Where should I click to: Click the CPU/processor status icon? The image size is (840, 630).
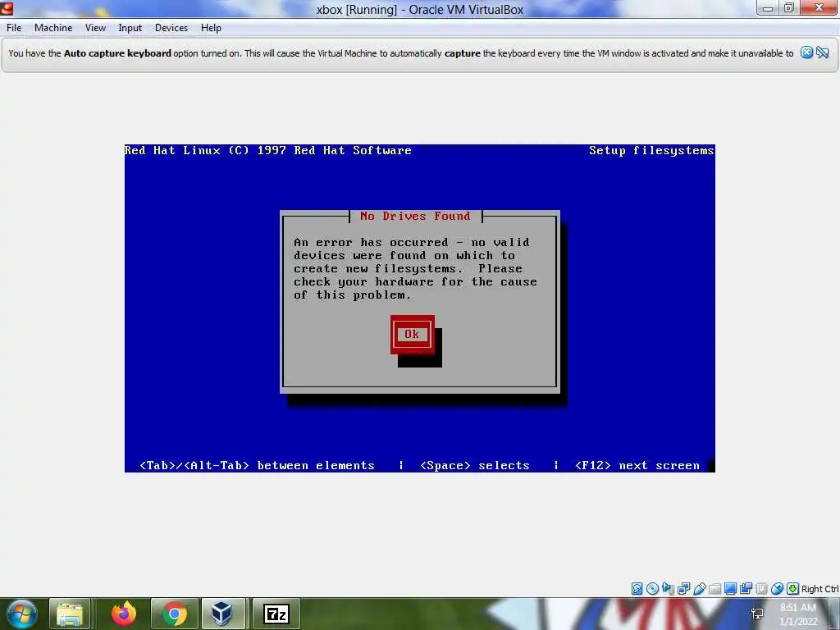point(761,589)
